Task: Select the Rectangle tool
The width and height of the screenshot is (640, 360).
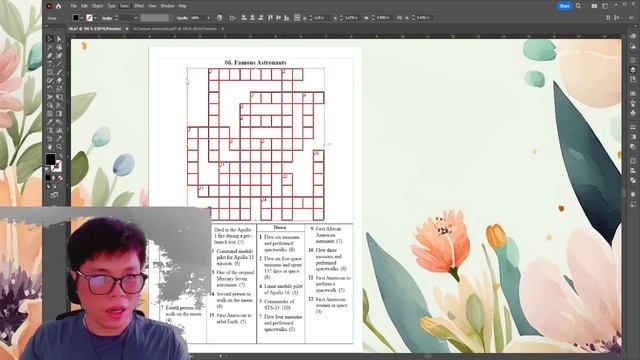Action: [50, 72]
